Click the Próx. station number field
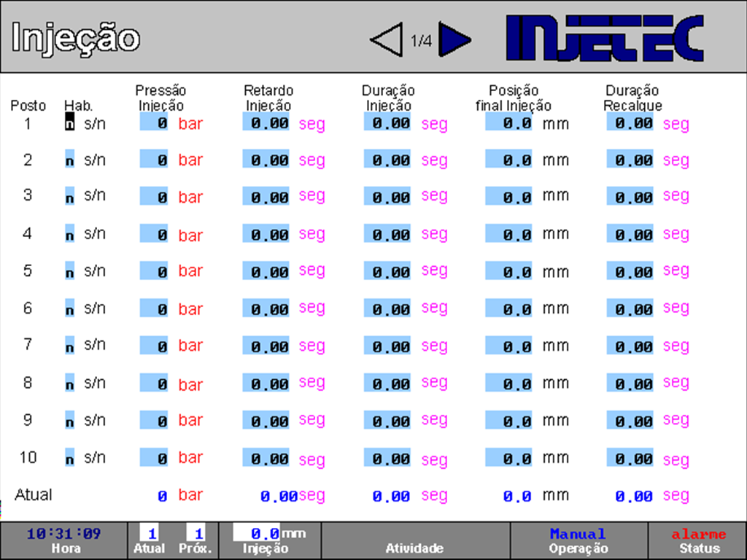The width and height of the screenshot is (747, 560). pos(196,534)
